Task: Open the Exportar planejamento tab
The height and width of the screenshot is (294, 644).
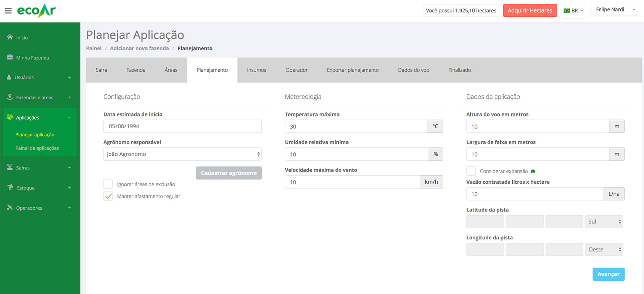Action: coord(353,70)
